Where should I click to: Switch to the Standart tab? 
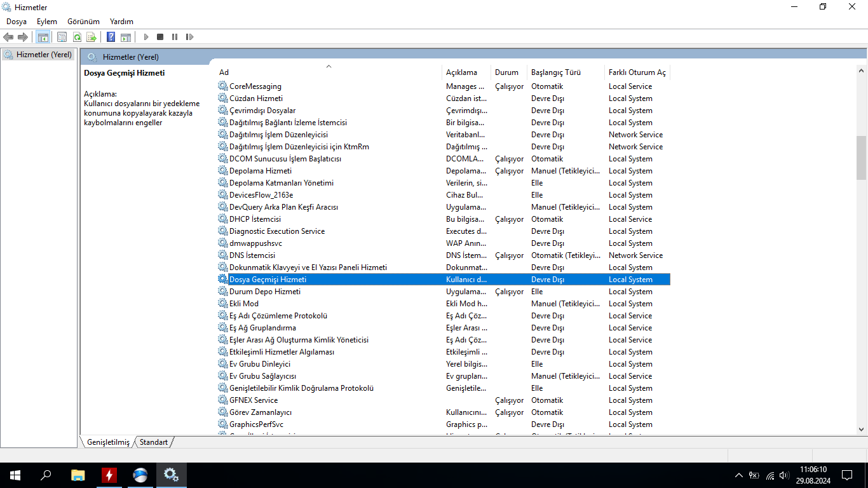[x=154, y=442]
